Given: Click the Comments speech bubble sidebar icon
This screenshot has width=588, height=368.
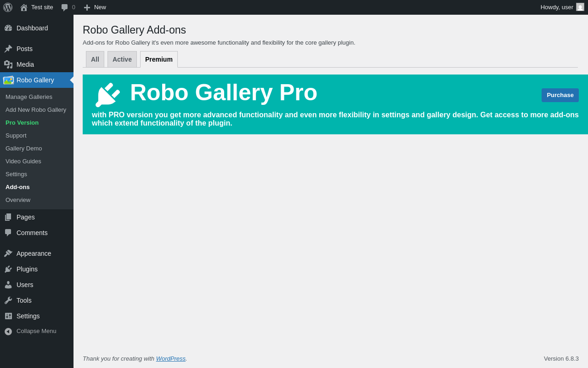Looking at the screenshot, I should point(8,233).
